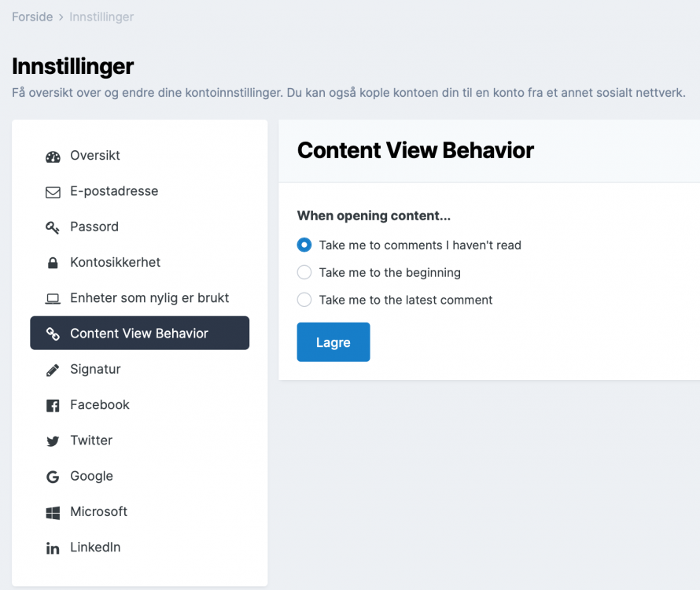The image size is (700, 590).
Task: Click the Google G icon
Action: pos(53,477)
